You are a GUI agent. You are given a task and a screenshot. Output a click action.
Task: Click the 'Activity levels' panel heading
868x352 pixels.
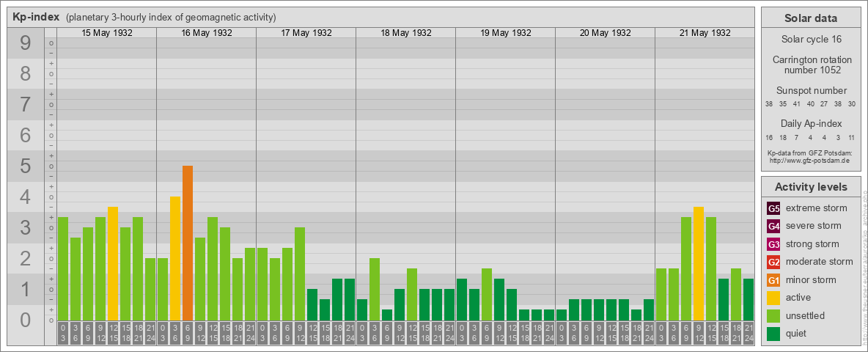pos(811,187)
